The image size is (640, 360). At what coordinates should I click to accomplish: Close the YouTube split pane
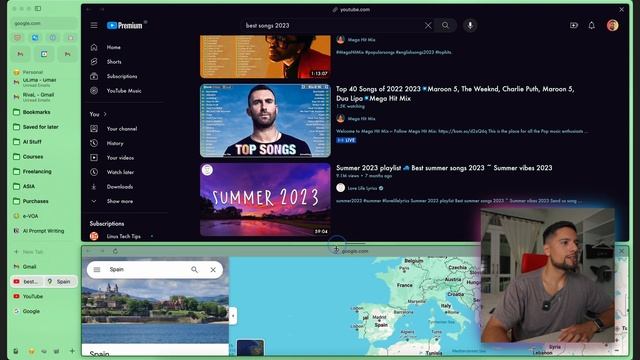coord(621,9)
